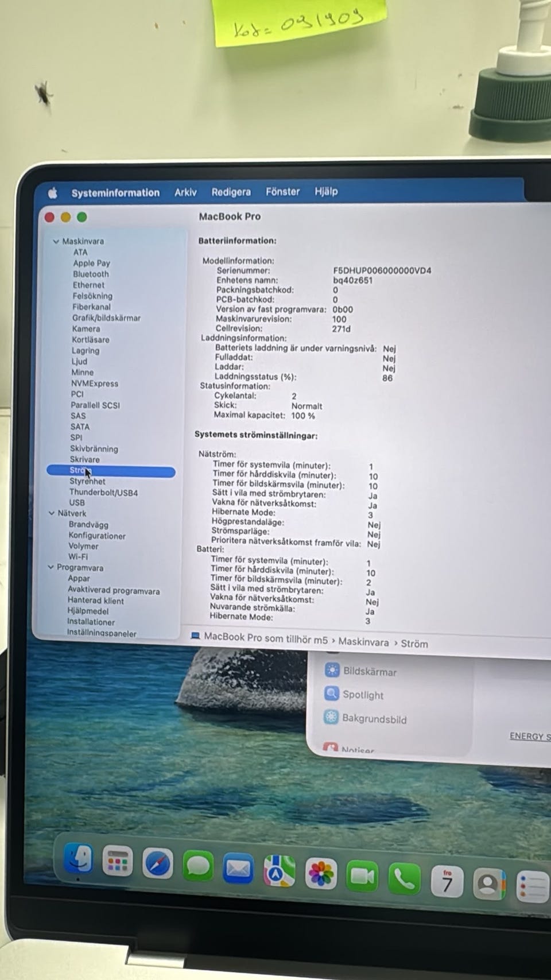The image size is (551, 980).
Task: Open Safari from the Dock
Action: click(x=157, y=863)
